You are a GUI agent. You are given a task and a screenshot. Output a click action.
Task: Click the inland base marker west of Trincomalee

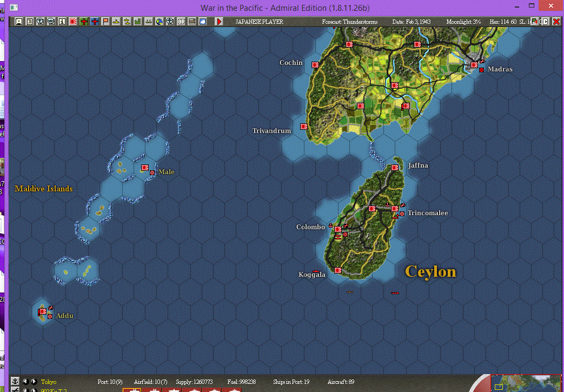[x=372, y=209]
